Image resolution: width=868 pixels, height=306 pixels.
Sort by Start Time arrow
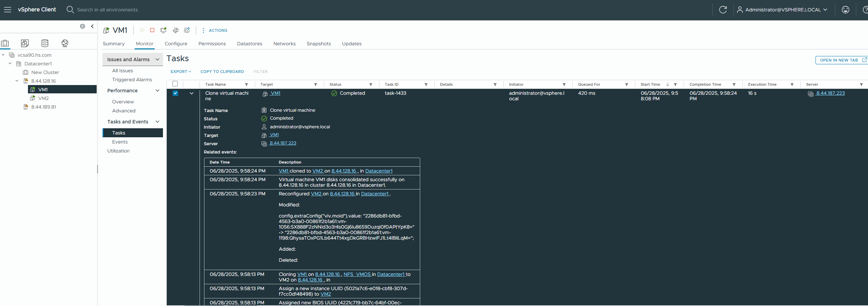tap(668, 84)
